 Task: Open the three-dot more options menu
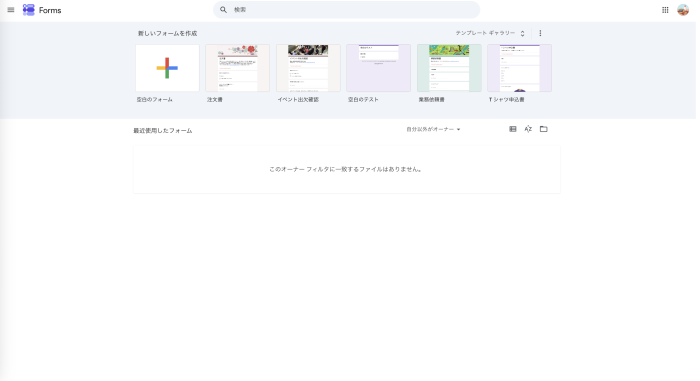pyautogui.click(x=540, y=33)
